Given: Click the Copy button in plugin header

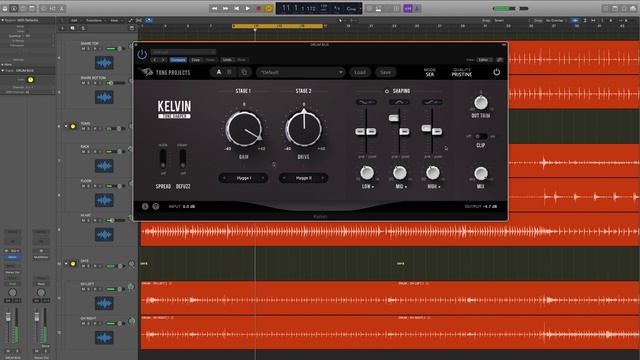Looking at the screenshot, I should click(x=196, y=60).
